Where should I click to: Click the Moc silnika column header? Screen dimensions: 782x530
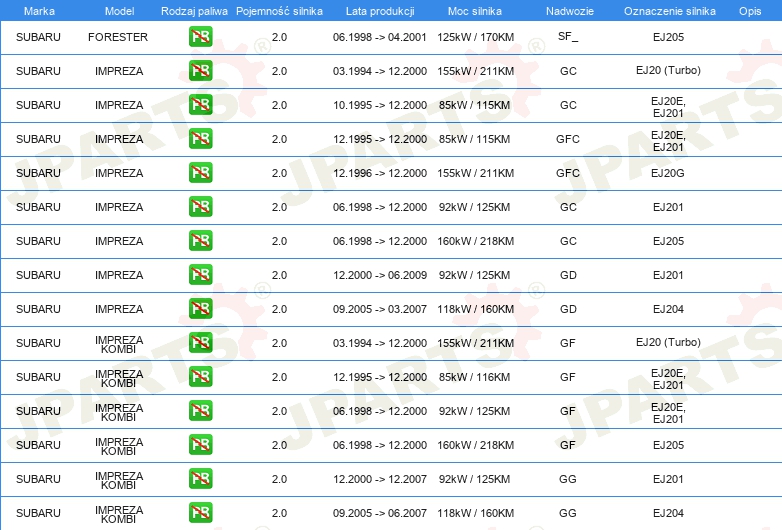(475, 11)
